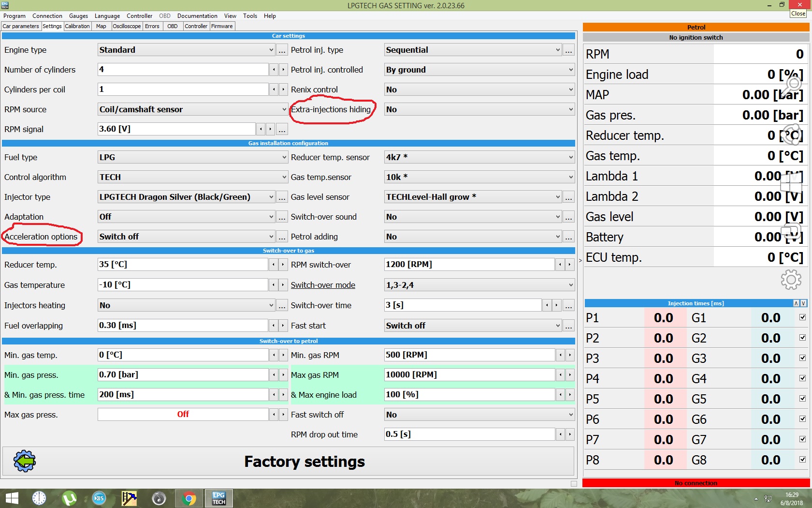Image resolution: width=812 pixels, height=508 pixels.
Task: Click the ellipsis button beside RPM signal
Action: tap(282, 129)
